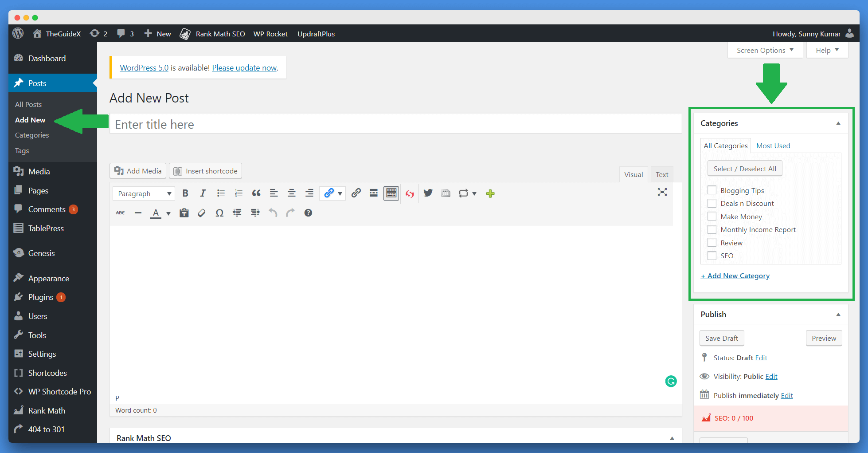The width and height of the screenshot is (868, 453).
Task: Toggle the toolbar kitchen sink icon
Action: point(391,193)
